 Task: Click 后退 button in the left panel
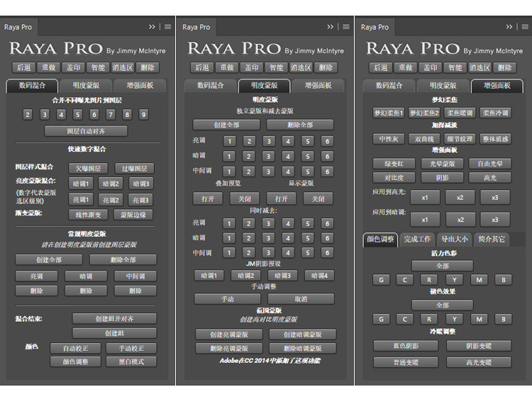[x=23, y=67]
